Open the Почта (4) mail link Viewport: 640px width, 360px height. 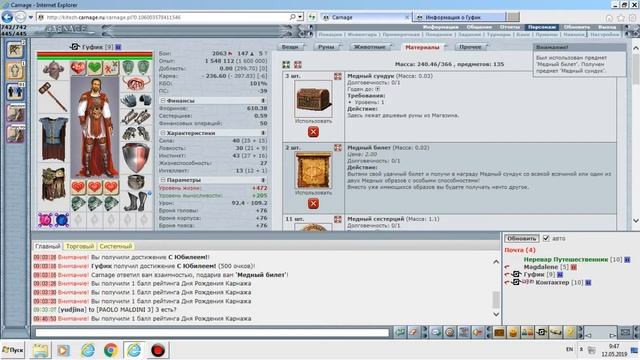[520, 250]
